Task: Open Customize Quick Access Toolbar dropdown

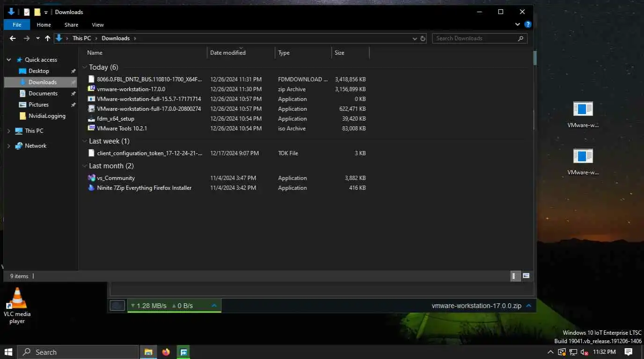Action: tap(46, 13)
